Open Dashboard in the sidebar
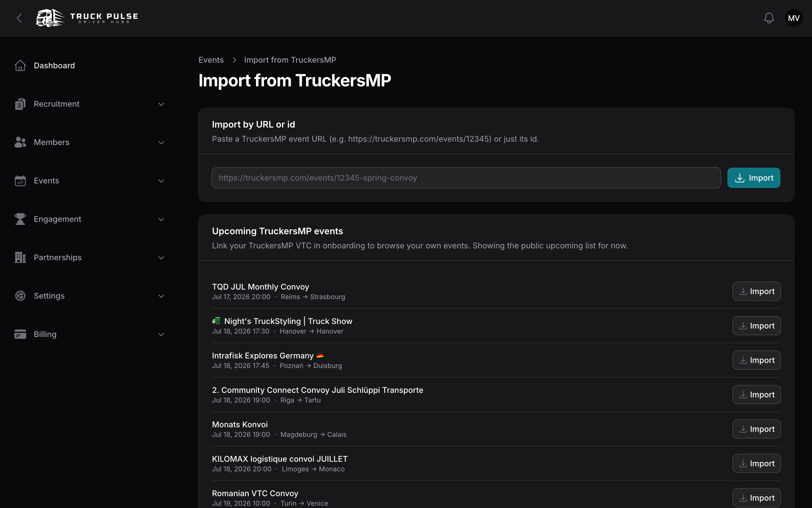Screen dimensions: 812x508 tap(90, 65)
